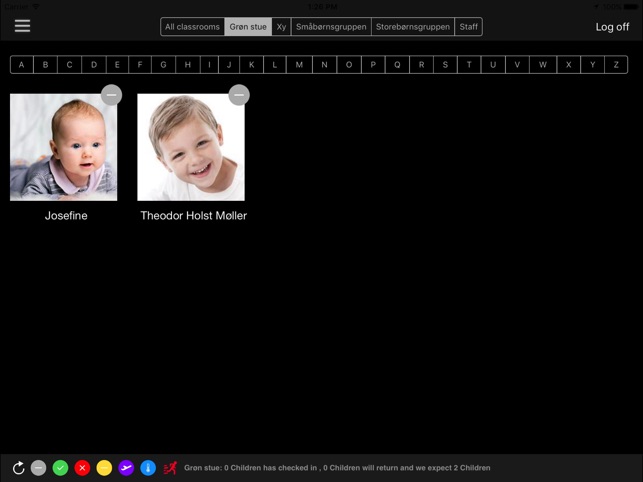The width and height of the screenshot is (643, 482).
Task: Toggle Theodor Holst Møller's status badge
Action: tap(239, 95)
